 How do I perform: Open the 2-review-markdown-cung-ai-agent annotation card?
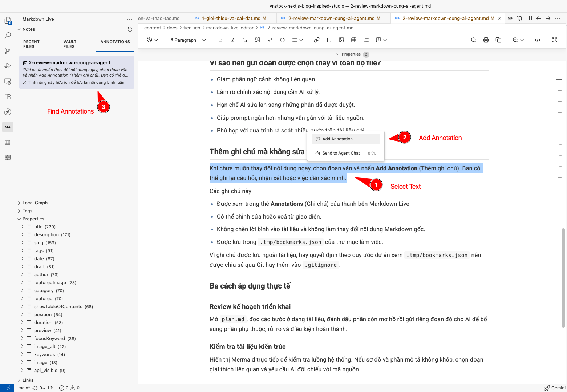coord(77,72)
